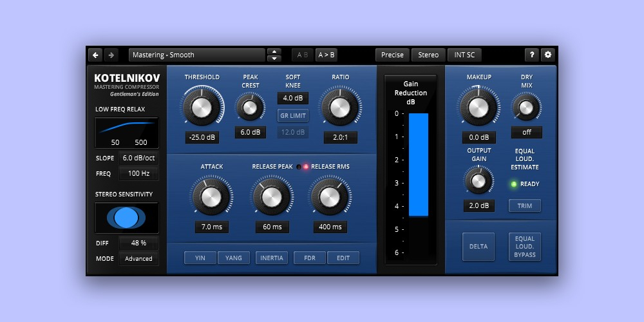Toggle the GR LIMIT button
Screen dimensions: 644x322
pos(293,115)
